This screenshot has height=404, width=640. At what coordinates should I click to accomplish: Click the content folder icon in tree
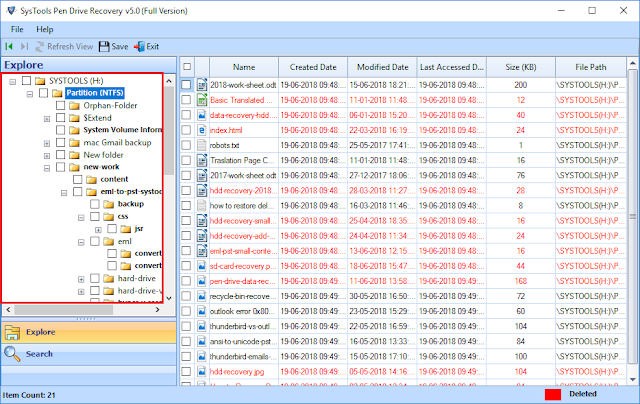(x=91, y=180)
